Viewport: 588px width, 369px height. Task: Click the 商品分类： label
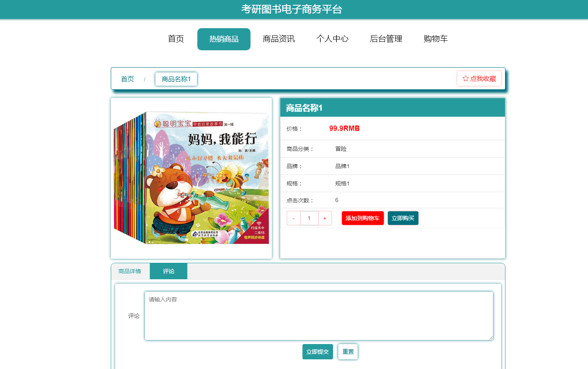pos(300,149)
